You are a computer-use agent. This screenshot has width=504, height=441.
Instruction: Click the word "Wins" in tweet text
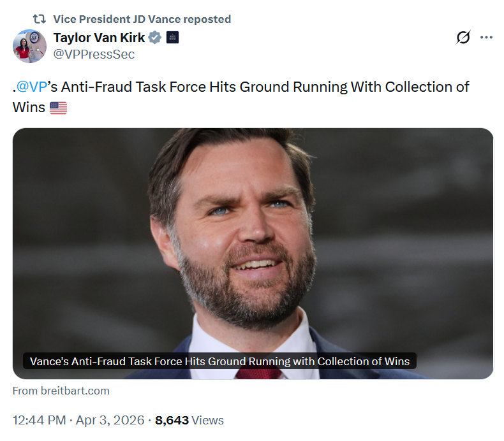click(29, 107)
